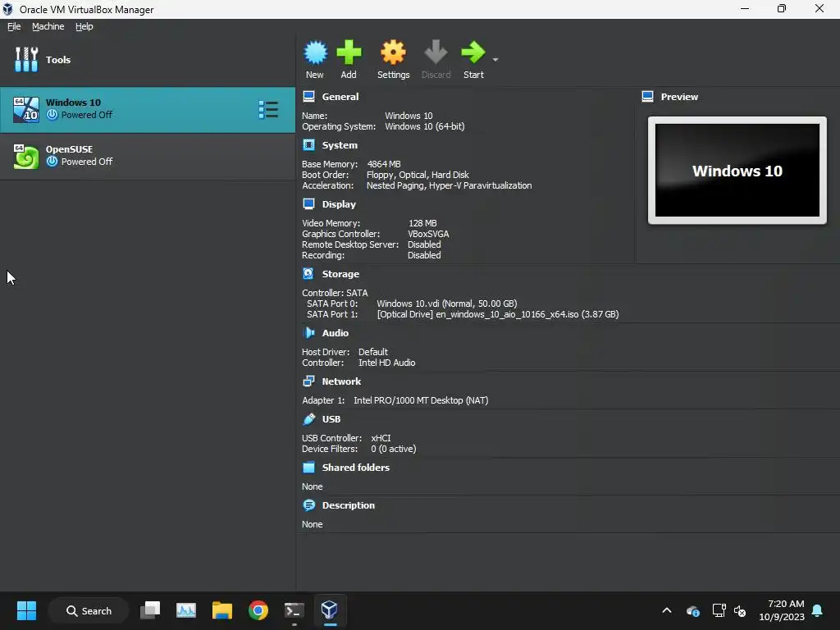Click the Windows 10 preview thumbnail

(737, 171)
